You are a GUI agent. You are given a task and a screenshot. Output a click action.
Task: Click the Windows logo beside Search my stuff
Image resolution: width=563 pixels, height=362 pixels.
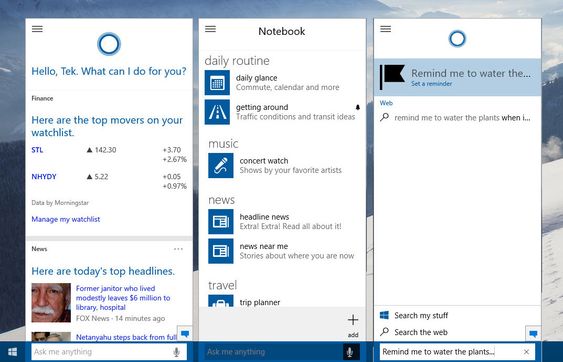tap(384, 315)
